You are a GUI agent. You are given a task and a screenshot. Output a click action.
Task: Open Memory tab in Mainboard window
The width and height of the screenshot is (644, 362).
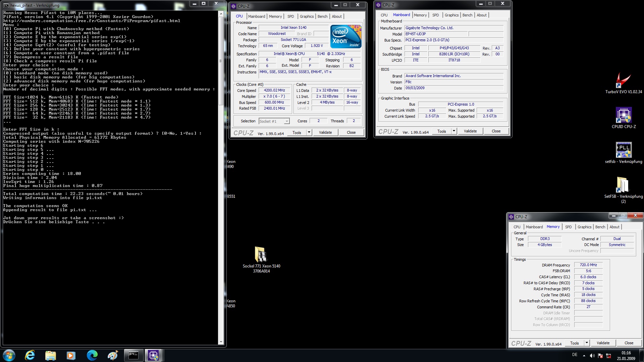coord(420,15)
